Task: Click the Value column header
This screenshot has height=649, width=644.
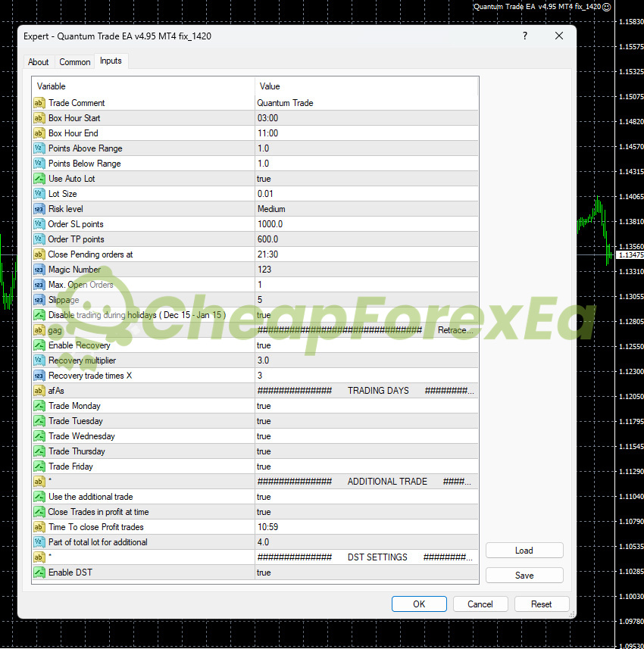Action: tap(367, 86)
